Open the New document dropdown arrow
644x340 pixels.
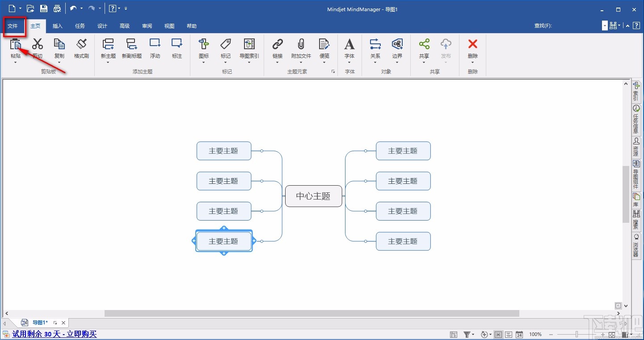[21, 8]
